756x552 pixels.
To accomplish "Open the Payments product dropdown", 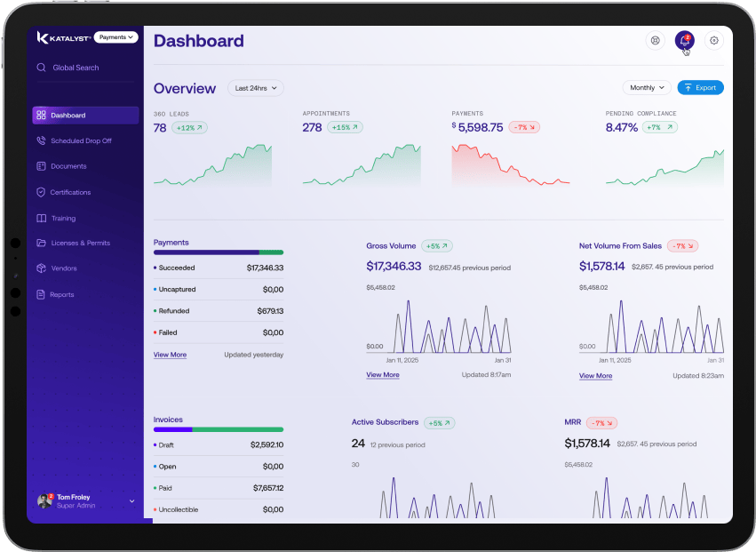I will pos(116,37).
